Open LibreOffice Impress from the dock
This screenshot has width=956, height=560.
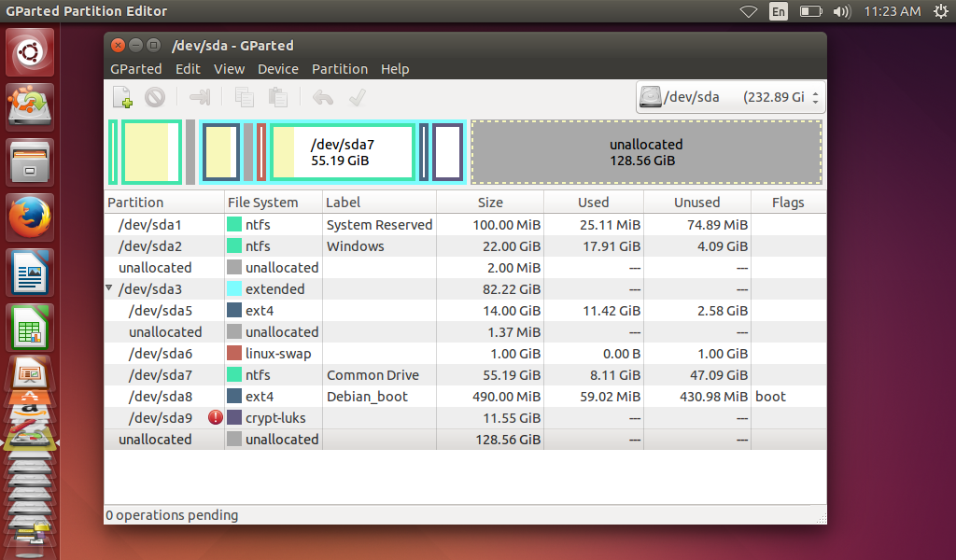30,373
